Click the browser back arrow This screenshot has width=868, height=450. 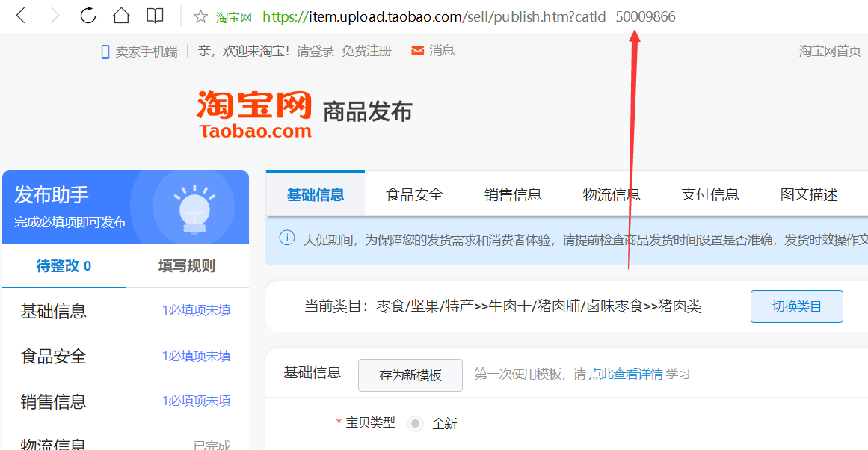pos(21,16)
